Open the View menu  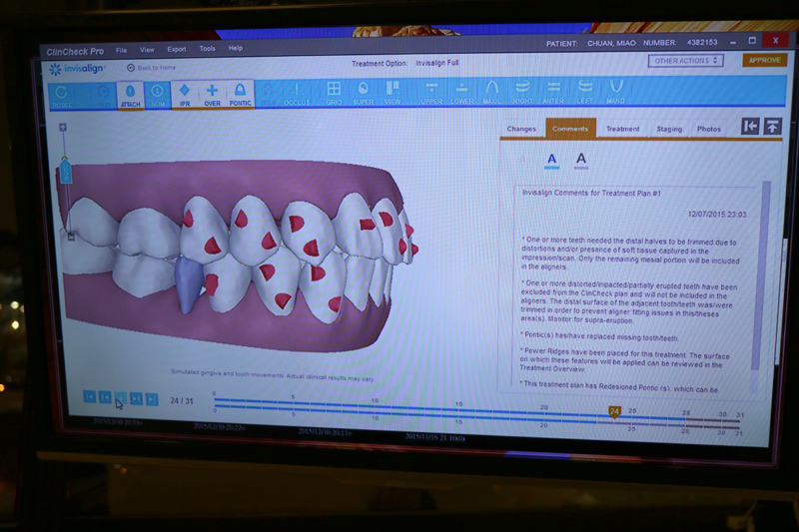pos(147,49)
